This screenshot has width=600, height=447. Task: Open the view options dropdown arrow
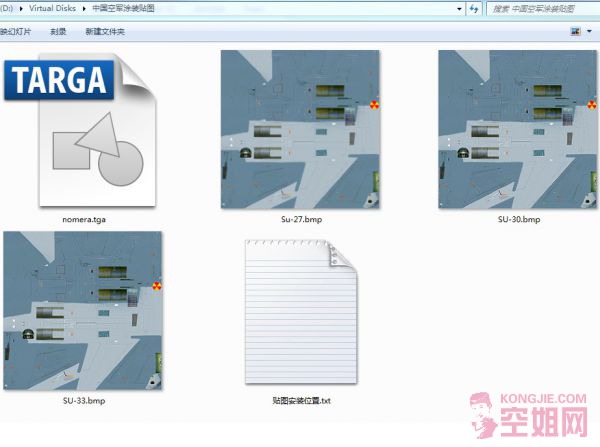click(589, 31)
